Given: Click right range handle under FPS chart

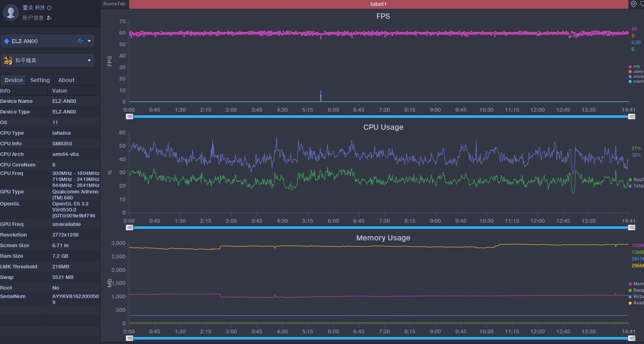Looking at the screenshot, I should point(632,117).
